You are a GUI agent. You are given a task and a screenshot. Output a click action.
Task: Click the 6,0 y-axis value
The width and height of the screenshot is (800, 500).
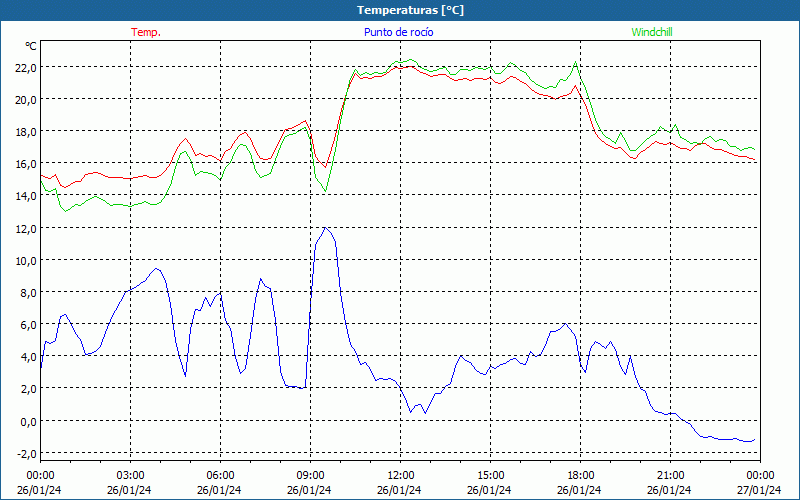click(x=28, y=325)
